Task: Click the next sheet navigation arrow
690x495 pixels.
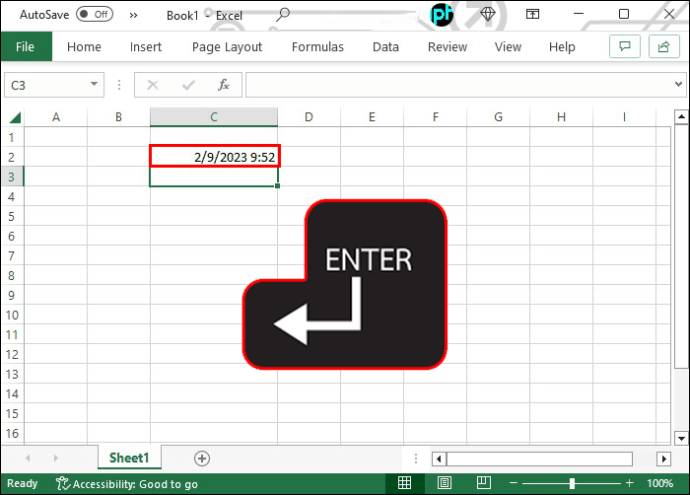Action: click(56, 458)
